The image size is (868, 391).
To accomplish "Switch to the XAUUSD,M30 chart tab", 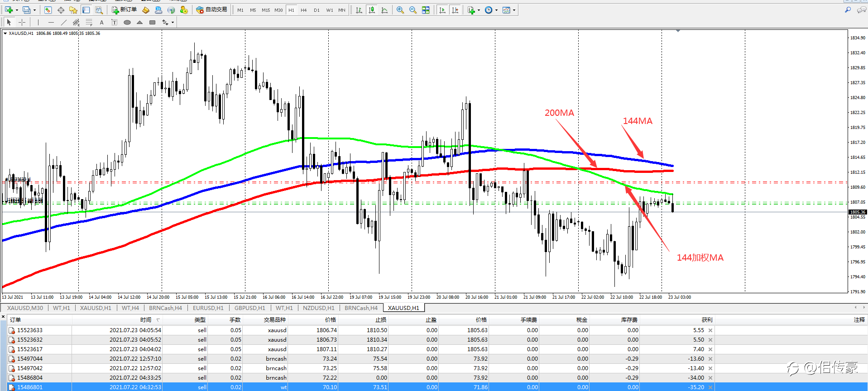I will click(x=25, y=308).
